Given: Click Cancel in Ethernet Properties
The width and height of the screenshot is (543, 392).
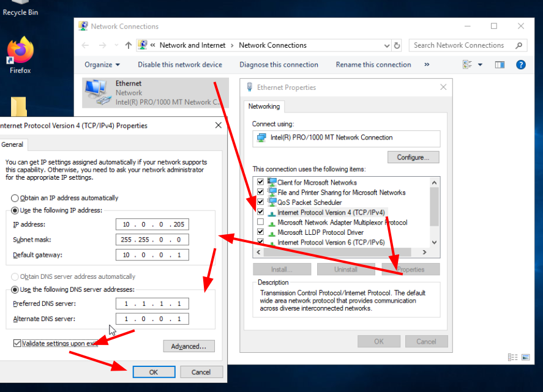Looking at the screenshot, I should pos(426,341).
